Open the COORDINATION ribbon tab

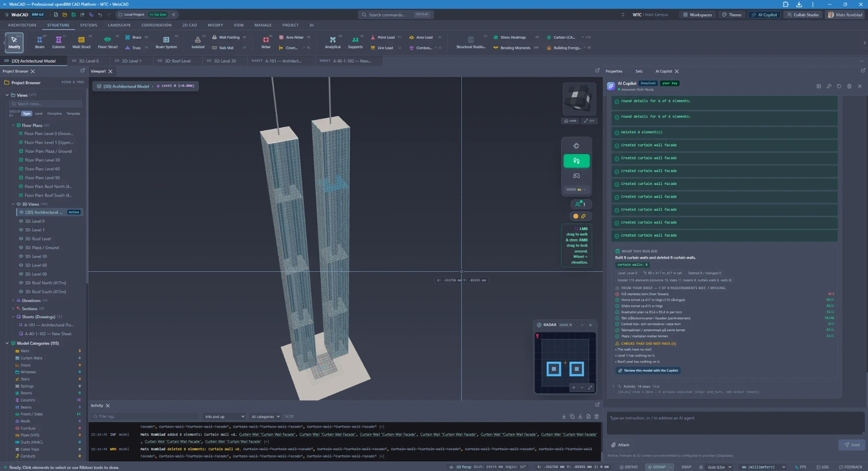click(156, 25)
